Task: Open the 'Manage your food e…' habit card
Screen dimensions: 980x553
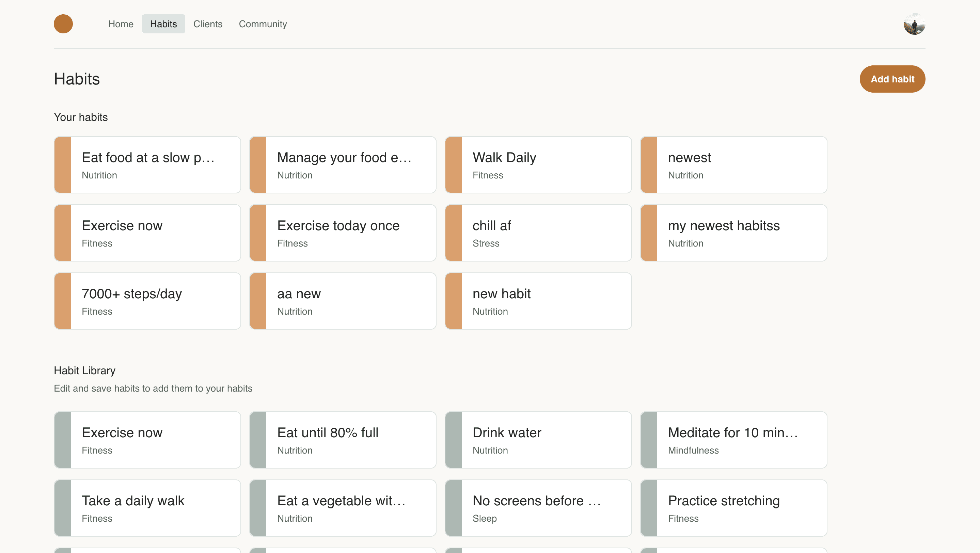Action: coord(343,165)
